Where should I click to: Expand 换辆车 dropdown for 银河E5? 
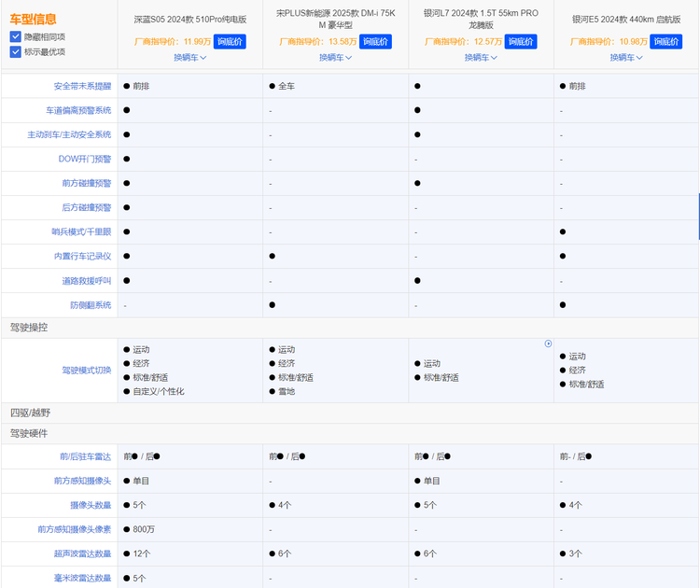(x=627, y=57)
